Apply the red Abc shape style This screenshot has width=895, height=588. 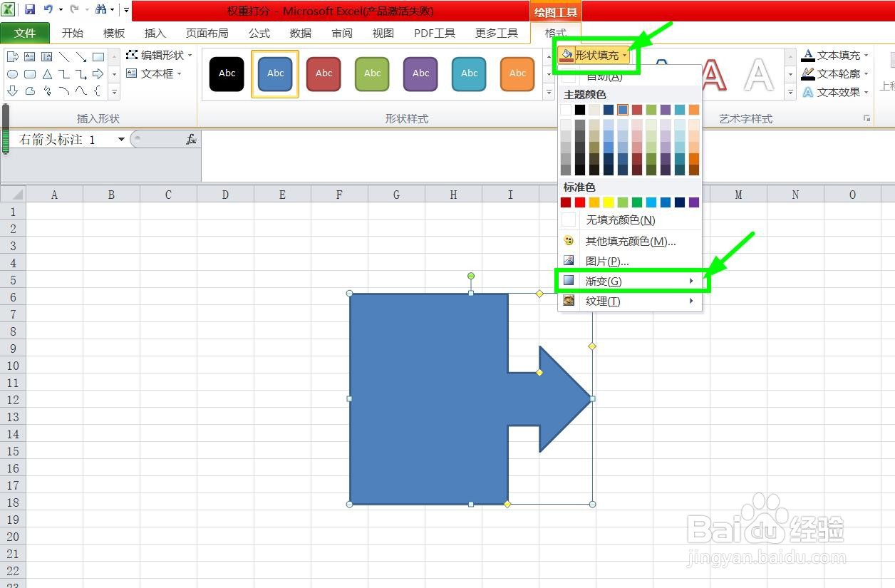324,73
